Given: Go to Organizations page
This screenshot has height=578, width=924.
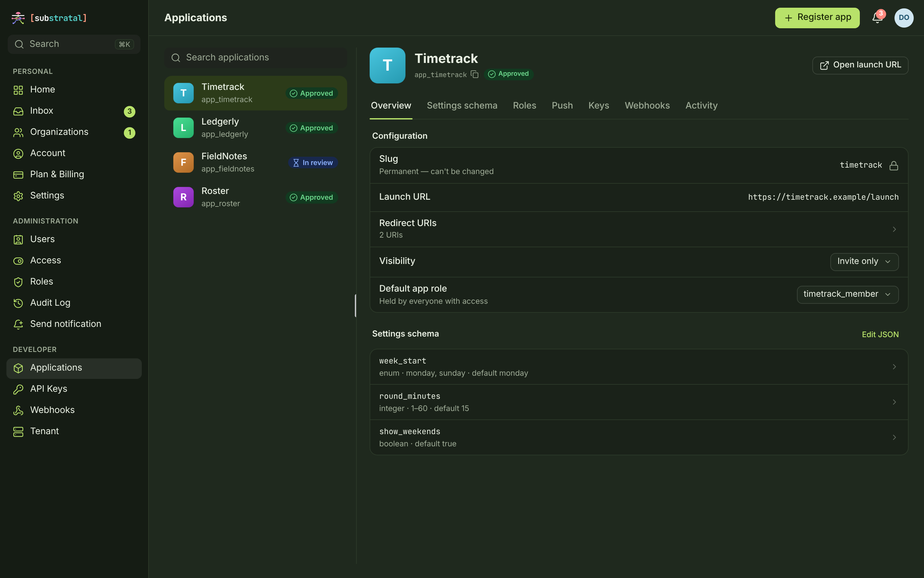Looking at the screenshot, I should tap(74, 132).
